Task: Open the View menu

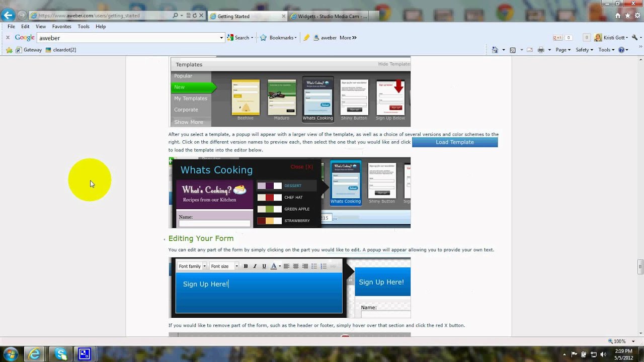Action: pos(41,27)
